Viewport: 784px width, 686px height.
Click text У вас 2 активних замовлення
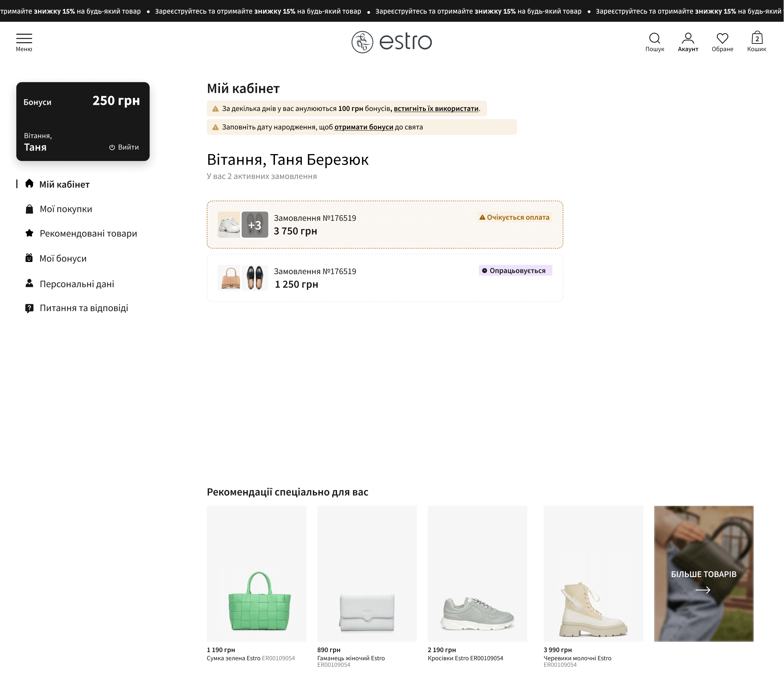pyautogui.click(x=262, y=177)
